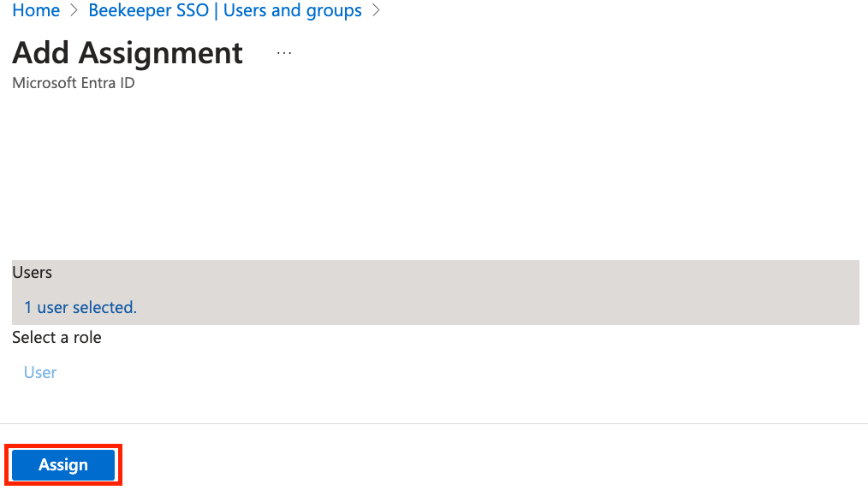Select the User role link
This screenshot has height=490, width=868.
40,372
